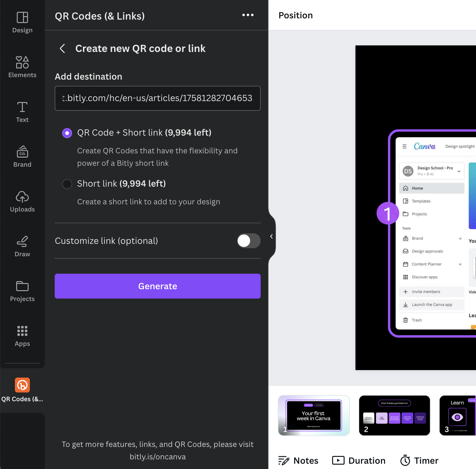Viewport: 476px width, 469px height.
Task: Select the Short link radio option
Action: pos(67,184)
